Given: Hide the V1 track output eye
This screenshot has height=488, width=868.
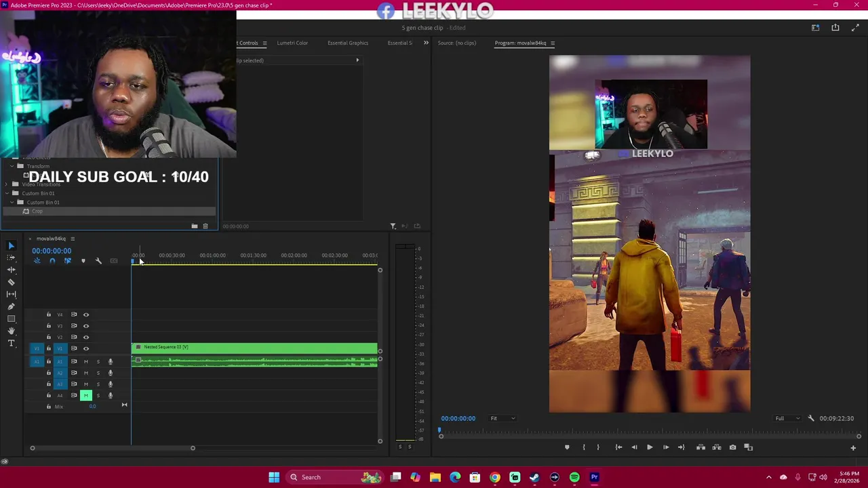Looking at the screenshot, I should 86,348.
